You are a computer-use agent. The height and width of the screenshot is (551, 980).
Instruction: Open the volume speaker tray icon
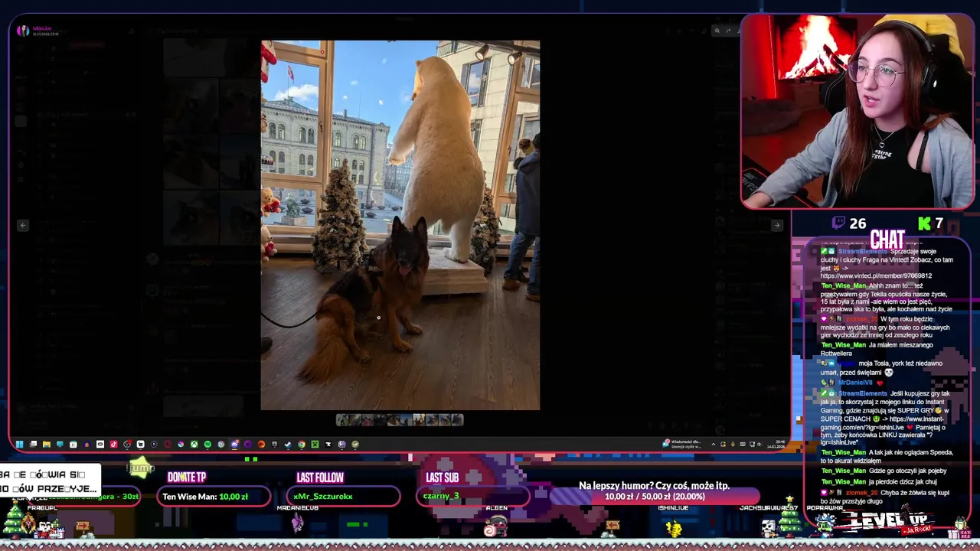[759, 444]
